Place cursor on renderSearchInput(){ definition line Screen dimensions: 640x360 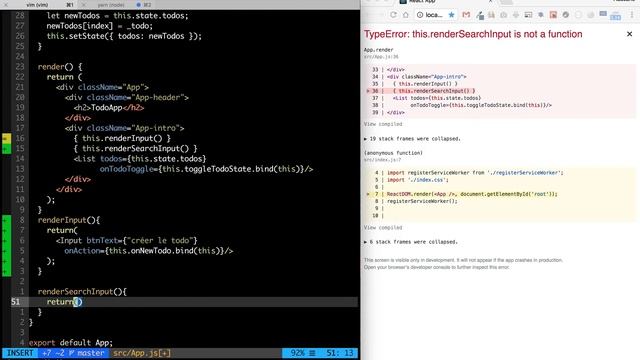(x=82, y=291)
